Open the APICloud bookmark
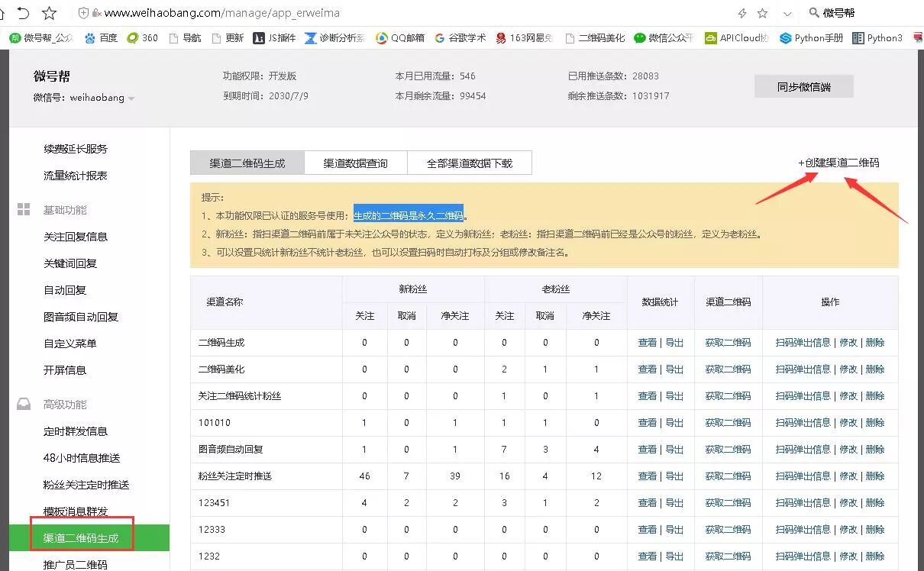 [737, 37]
